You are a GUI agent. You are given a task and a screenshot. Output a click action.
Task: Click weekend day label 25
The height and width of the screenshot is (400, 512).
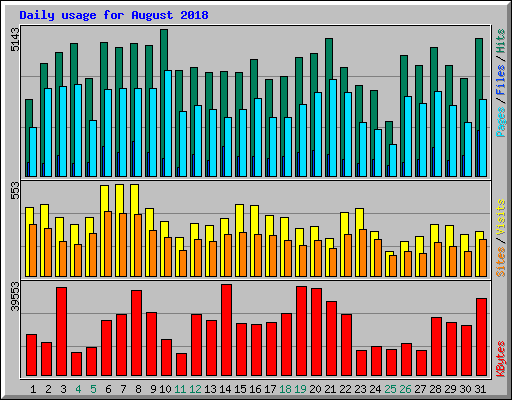pos(390,389)
